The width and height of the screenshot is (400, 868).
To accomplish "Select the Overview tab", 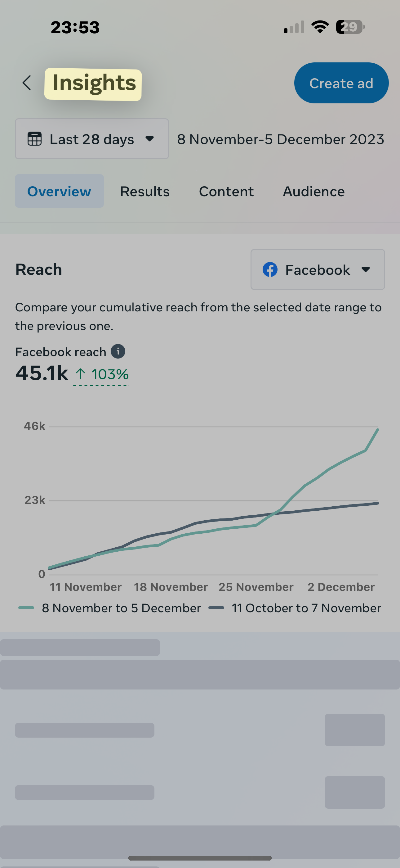I will pos(59,191).
